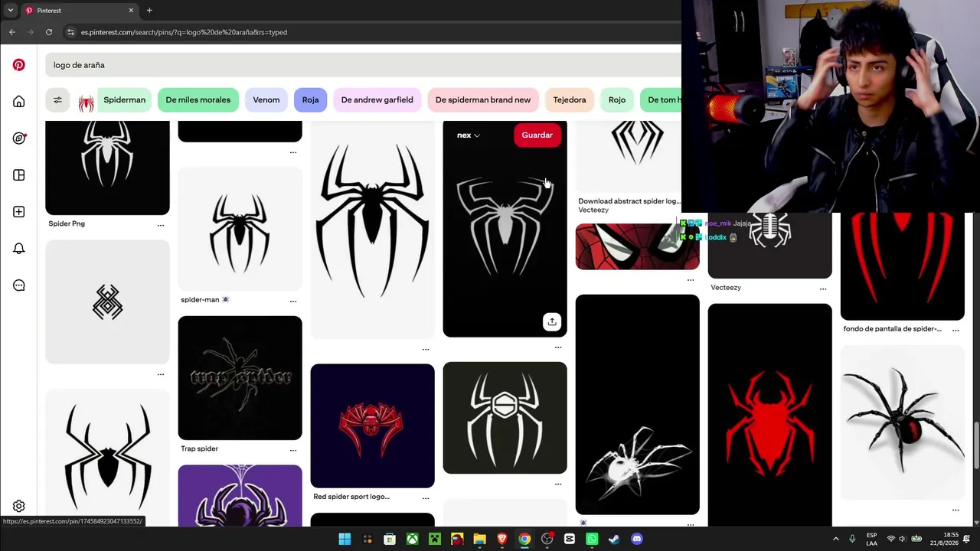Screen dimensions: 980x551
Task: Click the logo de araña search field
Action: (363, 65)
